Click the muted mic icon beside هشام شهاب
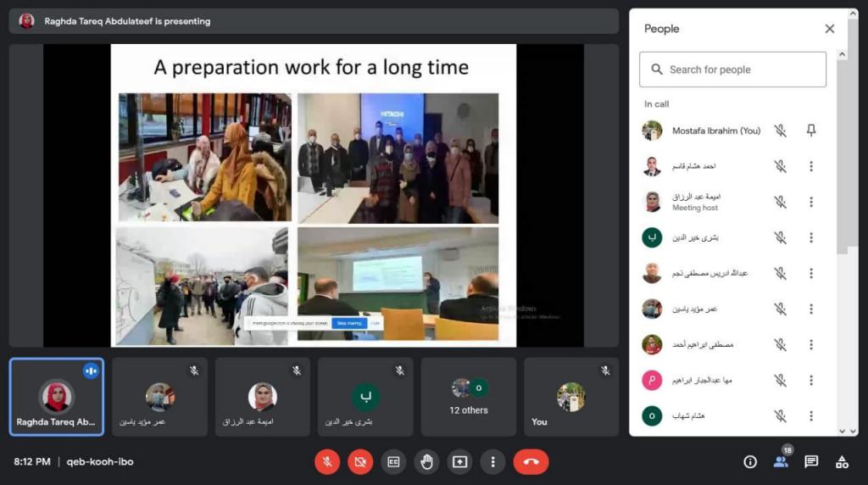The image size is (868, 485). 780,415
